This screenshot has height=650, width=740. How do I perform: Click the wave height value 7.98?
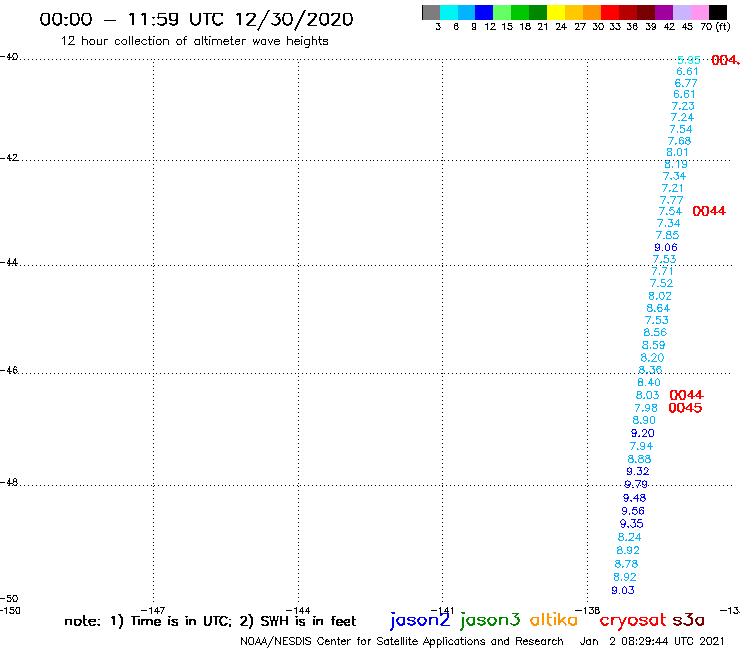(x=646, y=408)
